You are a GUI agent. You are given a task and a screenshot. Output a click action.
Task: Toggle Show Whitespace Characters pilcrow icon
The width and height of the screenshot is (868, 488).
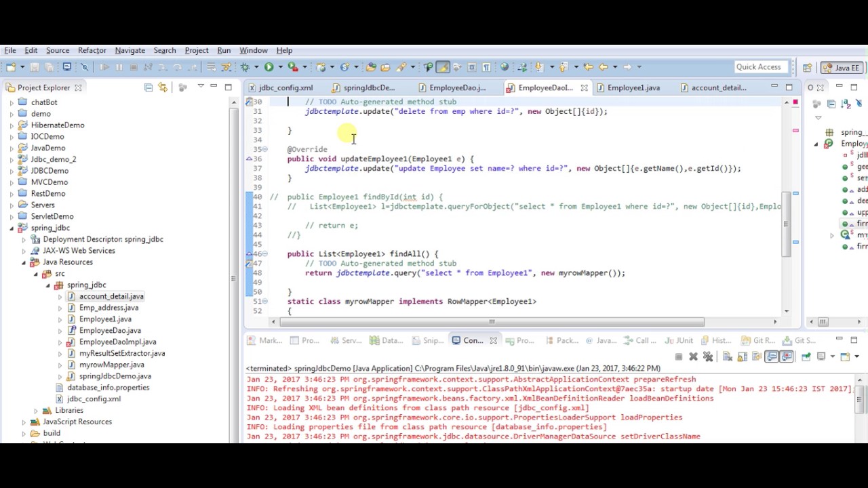[486, 67]
